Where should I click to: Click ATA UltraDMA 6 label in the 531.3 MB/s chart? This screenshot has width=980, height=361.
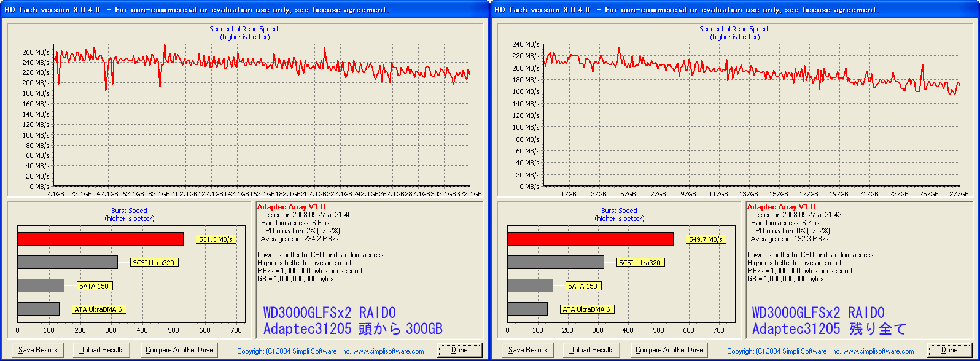click(98, 309)
